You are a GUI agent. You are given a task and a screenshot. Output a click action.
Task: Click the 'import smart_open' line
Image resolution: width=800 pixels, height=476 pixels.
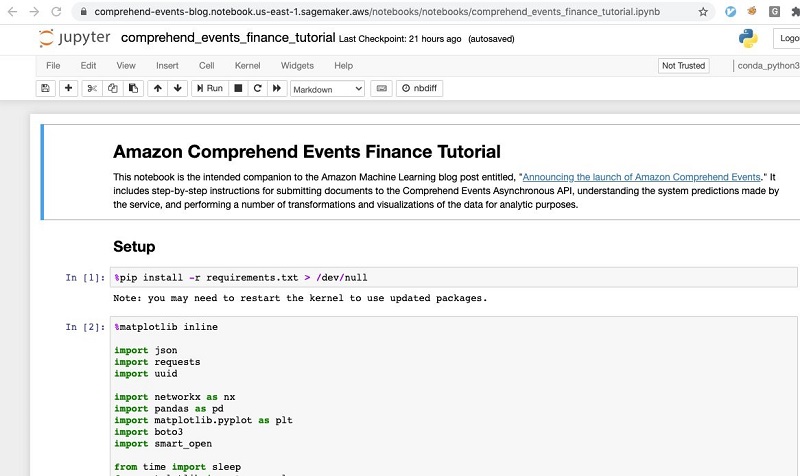pos(163,444)
